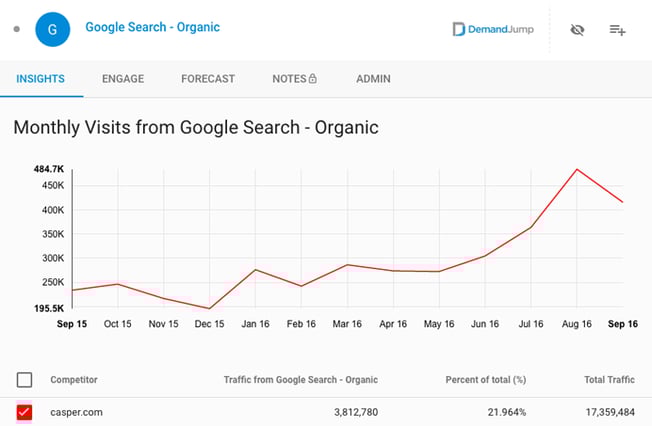This screenshot has width=652, height=426.
Task: Click the Aug 16 peak point on chart
Action: click(x=577, y=169)
